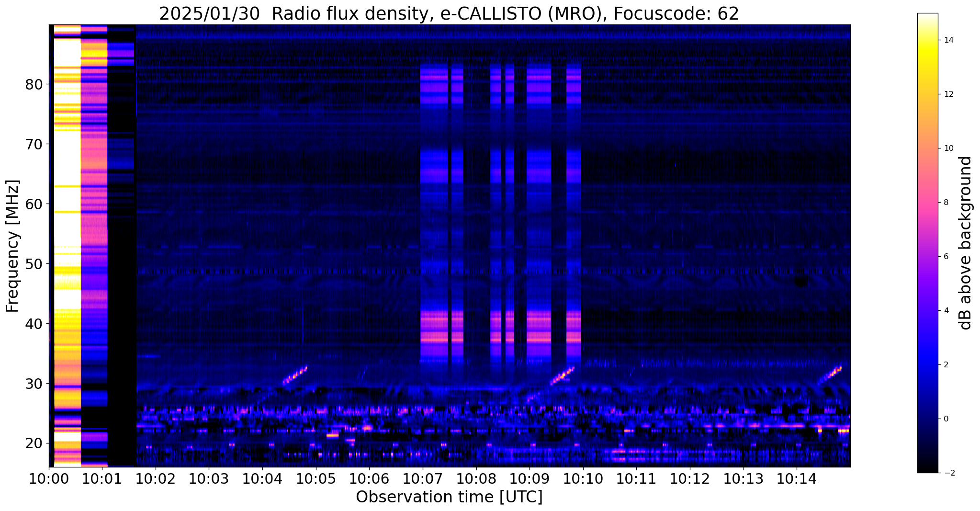The image size is (980, 511).
Task: Click the colorbar tick value 8
Action: (x=946, y=203)
